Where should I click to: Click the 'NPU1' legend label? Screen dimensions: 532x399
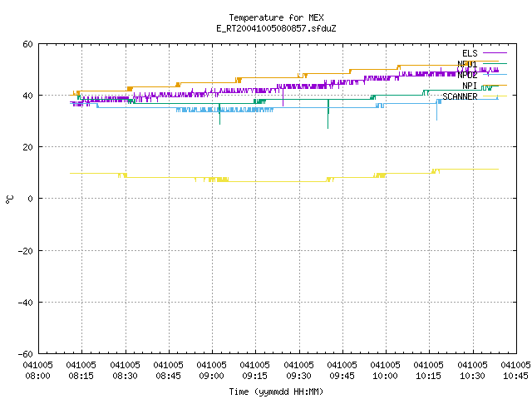[x=467, y=64]
